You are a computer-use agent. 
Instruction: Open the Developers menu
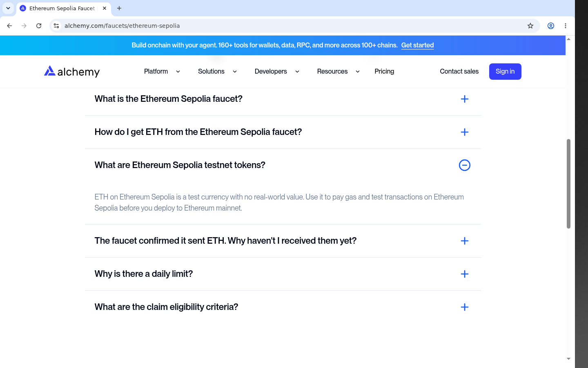point(271,72)
